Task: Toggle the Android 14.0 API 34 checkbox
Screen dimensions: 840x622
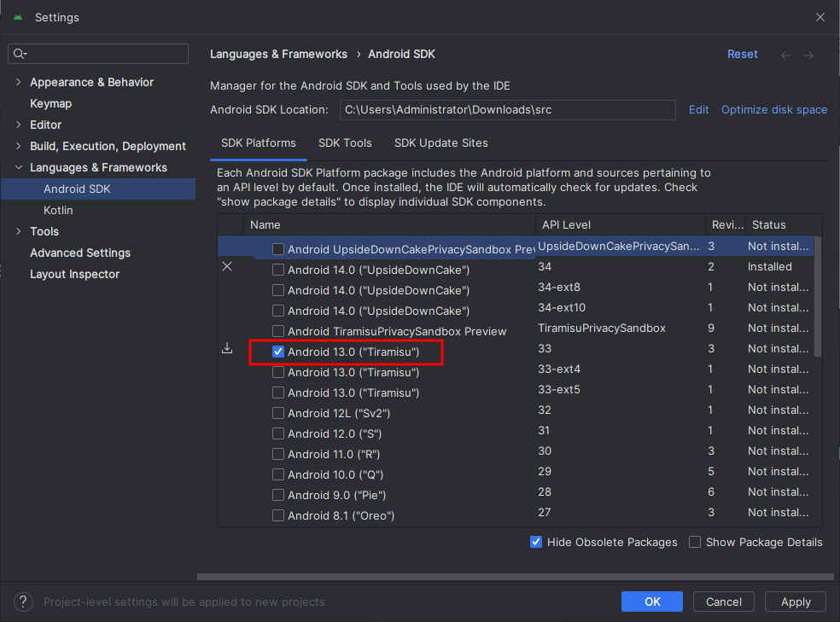Action: pos(278,270)
